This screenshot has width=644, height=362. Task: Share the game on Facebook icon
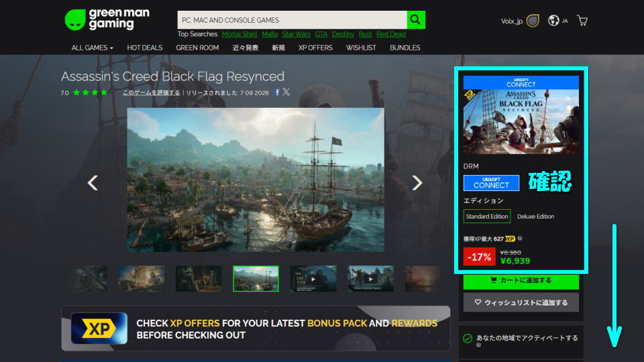[277, 93]
